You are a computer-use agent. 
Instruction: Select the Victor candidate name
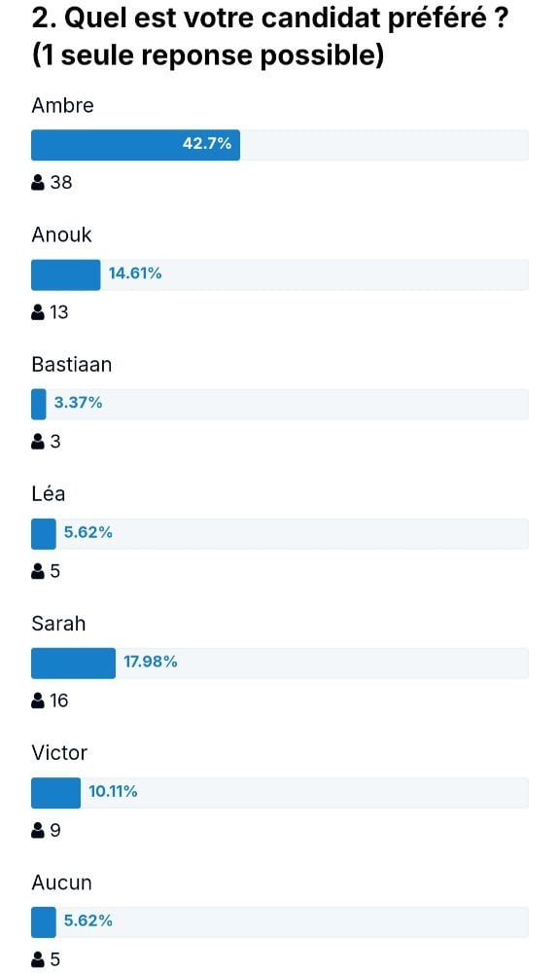coord(59,753)
